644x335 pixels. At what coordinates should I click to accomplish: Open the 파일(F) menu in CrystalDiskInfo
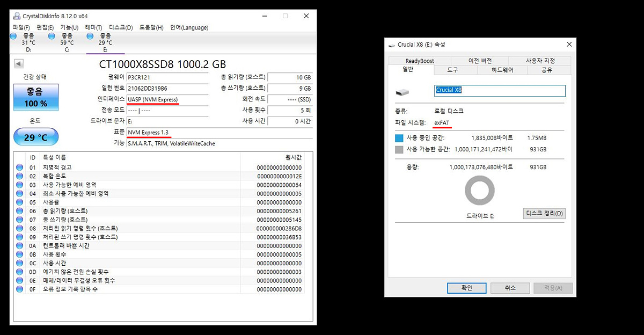(21, 27)
